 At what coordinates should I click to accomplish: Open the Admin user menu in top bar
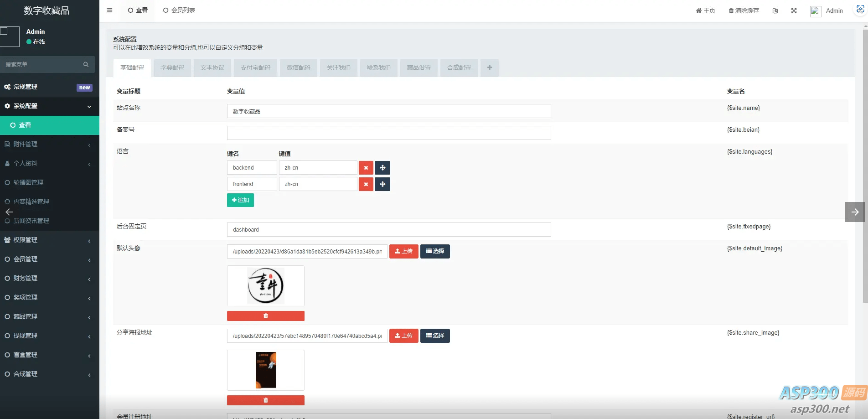[x=827, y=10]
